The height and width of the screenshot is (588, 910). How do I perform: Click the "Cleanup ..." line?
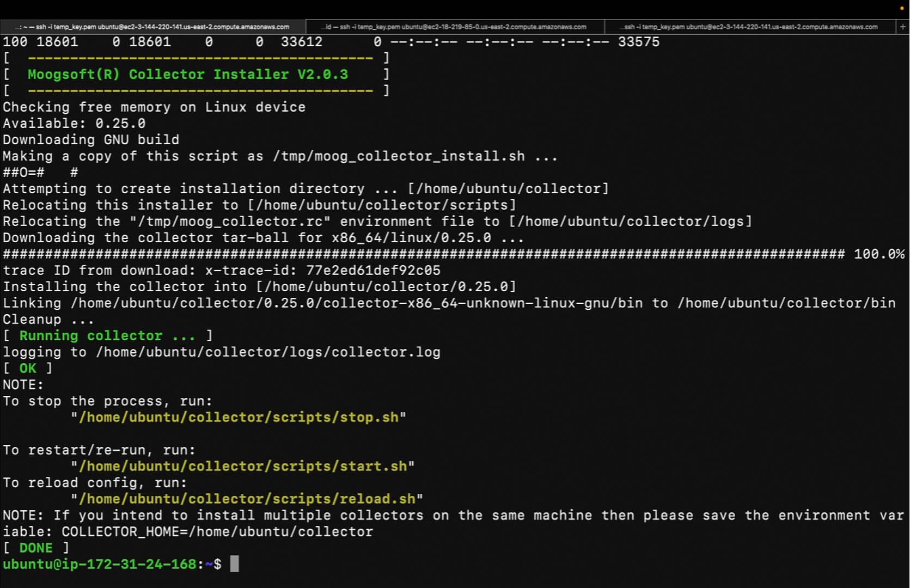[48, 320]
